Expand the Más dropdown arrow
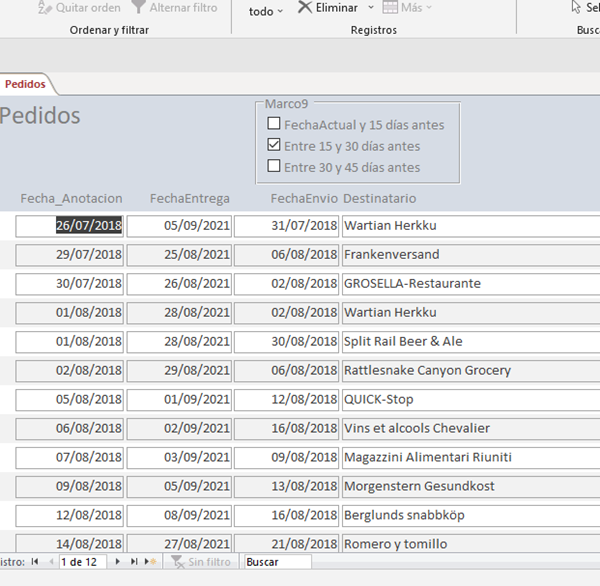 click(429, 7)
